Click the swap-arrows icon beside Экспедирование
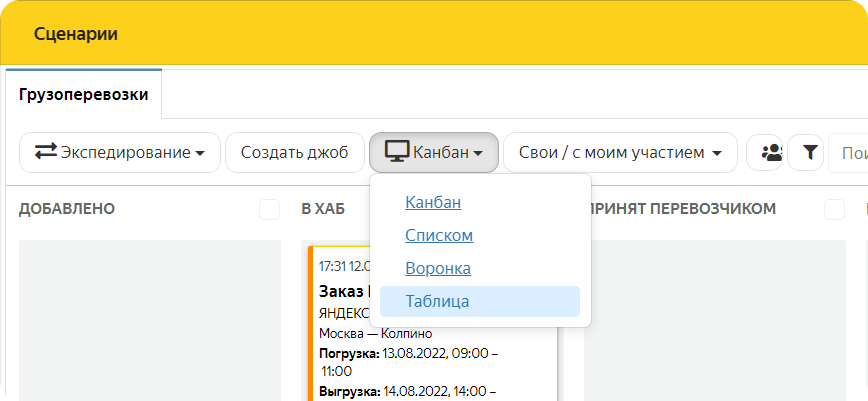This screenshot has width=868, height=401. click(46, 152)
